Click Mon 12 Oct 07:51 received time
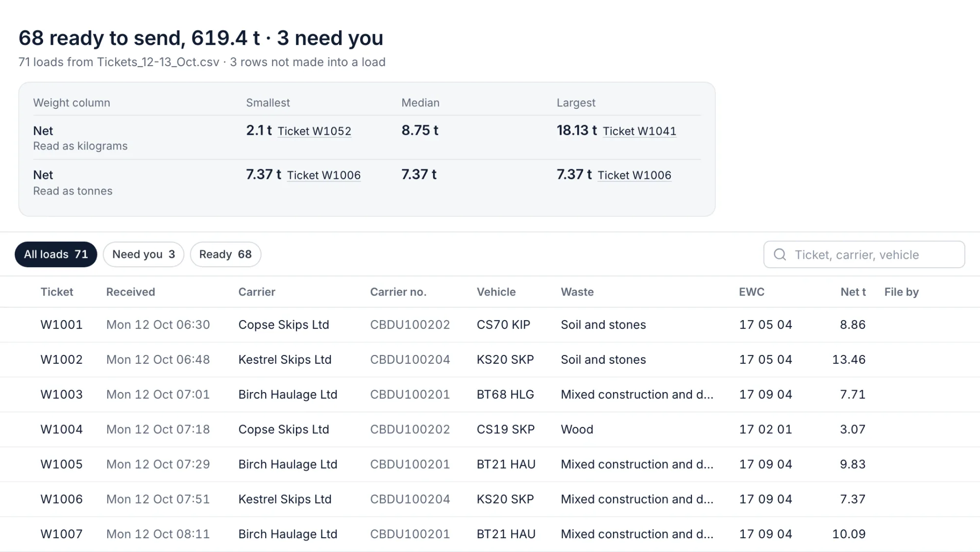This screenshot has width=980, height=552. 158,499
